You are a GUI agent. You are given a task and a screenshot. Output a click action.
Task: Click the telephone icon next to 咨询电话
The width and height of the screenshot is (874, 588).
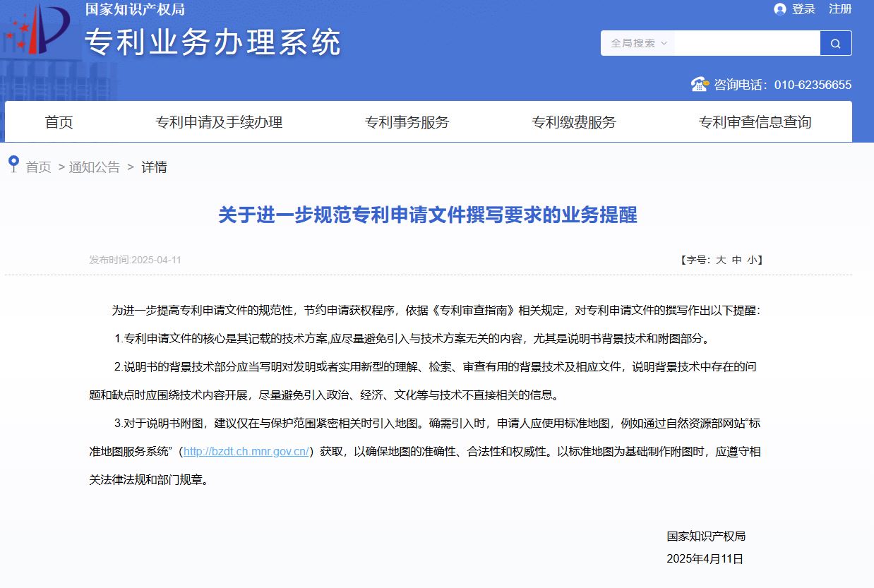700,84
